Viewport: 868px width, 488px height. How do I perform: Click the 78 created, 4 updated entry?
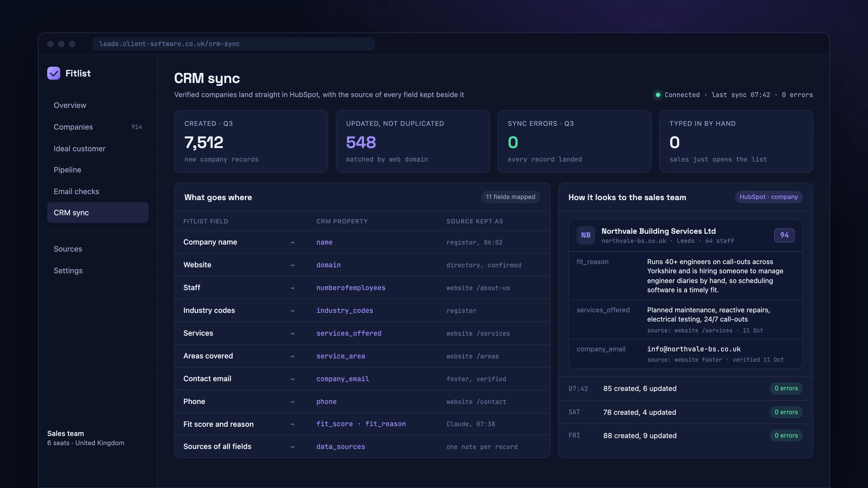(640, 412)
